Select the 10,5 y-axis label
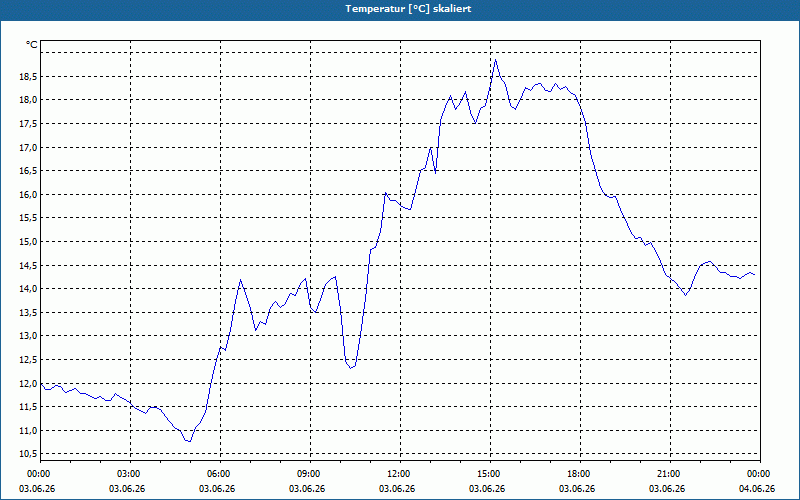The width and height of the screenshot is (800, 500). (28, 454)
